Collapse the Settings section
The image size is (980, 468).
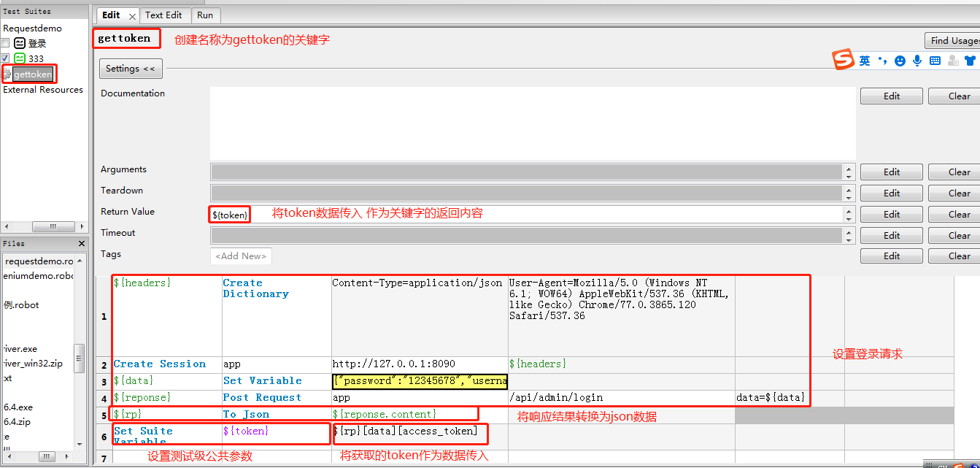pyautogui.click(x=130, y=68)
